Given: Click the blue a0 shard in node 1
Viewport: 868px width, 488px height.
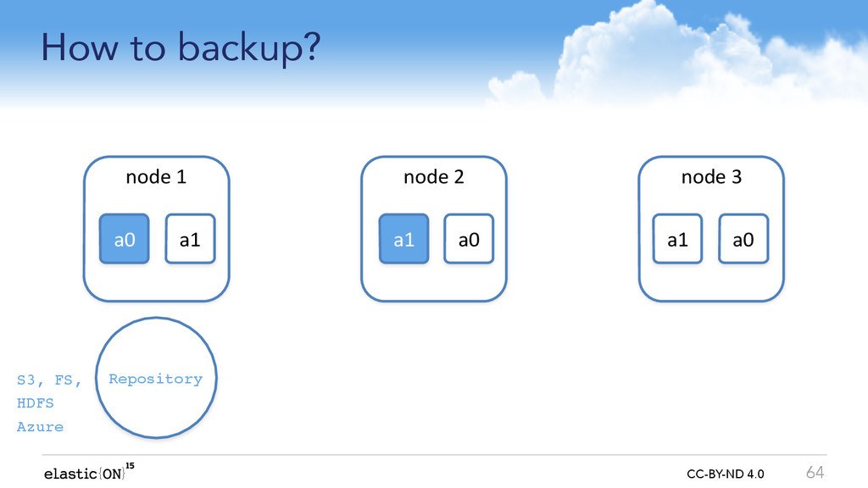Looking at the screenshot, I should pyautogui.click(x=124, y=238).
